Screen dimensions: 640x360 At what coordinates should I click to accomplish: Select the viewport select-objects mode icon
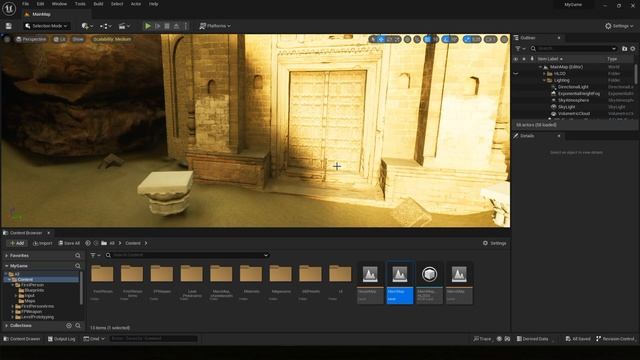pyautogui.click(x=373, y=39)
